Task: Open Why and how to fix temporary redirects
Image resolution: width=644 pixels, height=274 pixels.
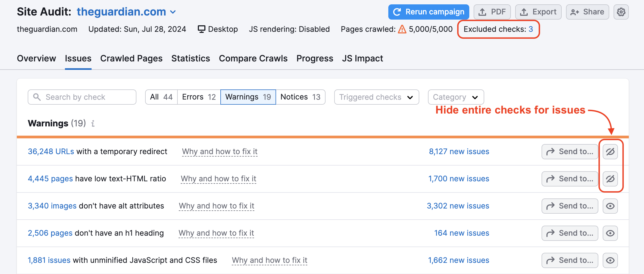Action: [220, 151]
